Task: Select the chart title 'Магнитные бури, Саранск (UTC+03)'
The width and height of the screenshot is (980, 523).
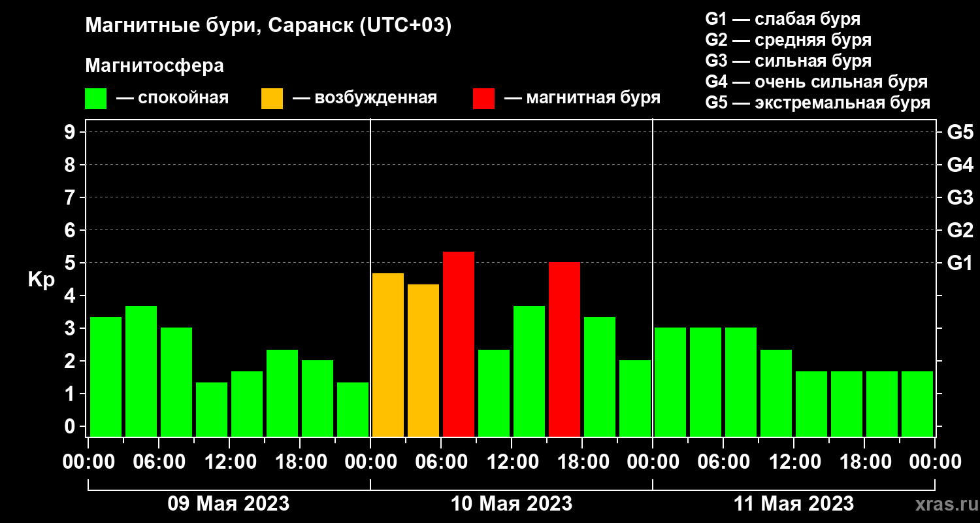Action: 269,26
